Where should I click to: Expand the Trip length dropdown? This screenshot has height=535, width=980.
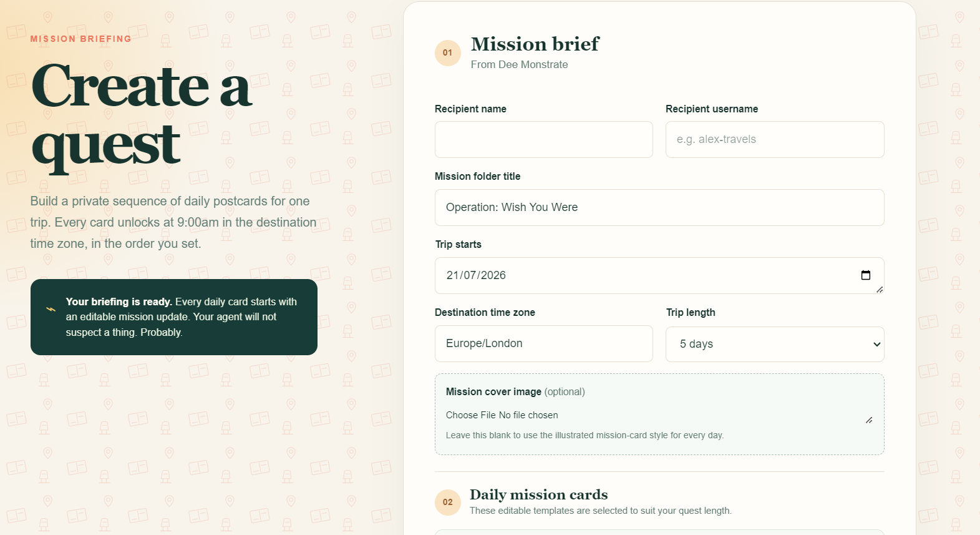click(x=775, y=344)
